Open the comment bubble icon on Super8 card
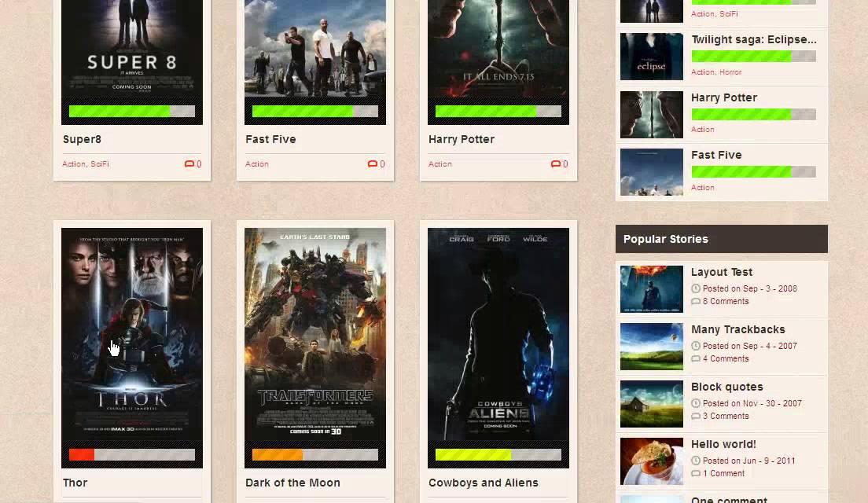 (x=189, y=163)
